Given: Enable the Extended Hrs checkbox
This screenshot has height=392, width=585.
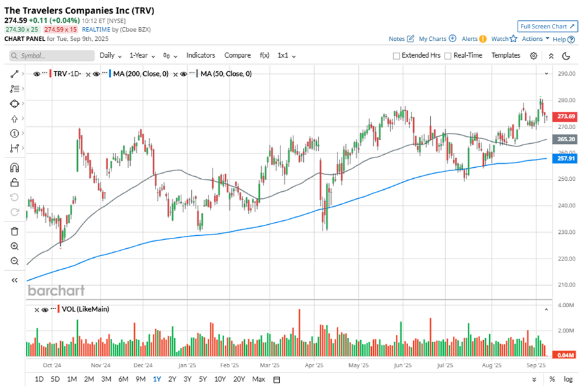Looking at the screenshot, I should click(396, 56).
